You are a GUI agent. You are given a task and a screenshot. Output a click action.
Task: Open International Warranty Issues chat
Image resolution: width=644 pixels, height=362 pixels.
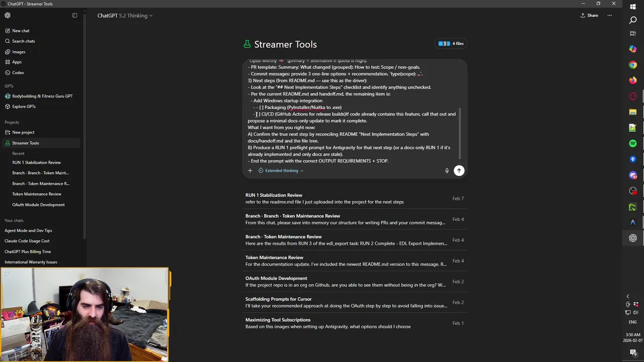31,262
